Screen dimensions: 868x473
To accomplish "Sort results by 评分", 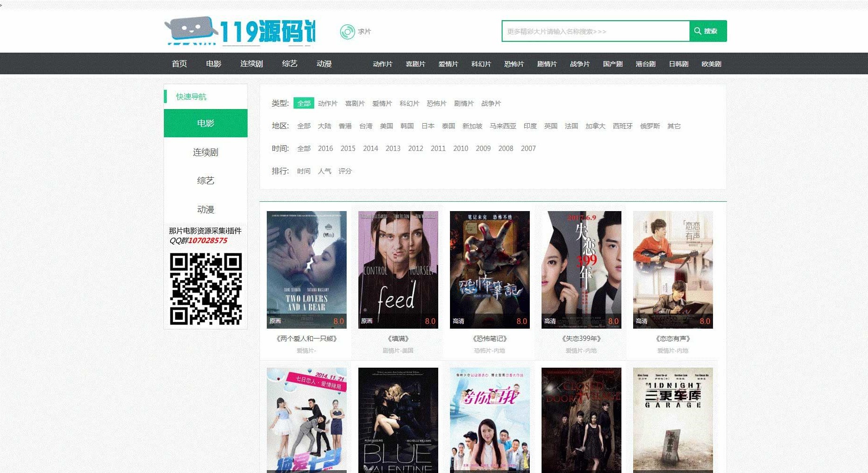I will (345, 171).
